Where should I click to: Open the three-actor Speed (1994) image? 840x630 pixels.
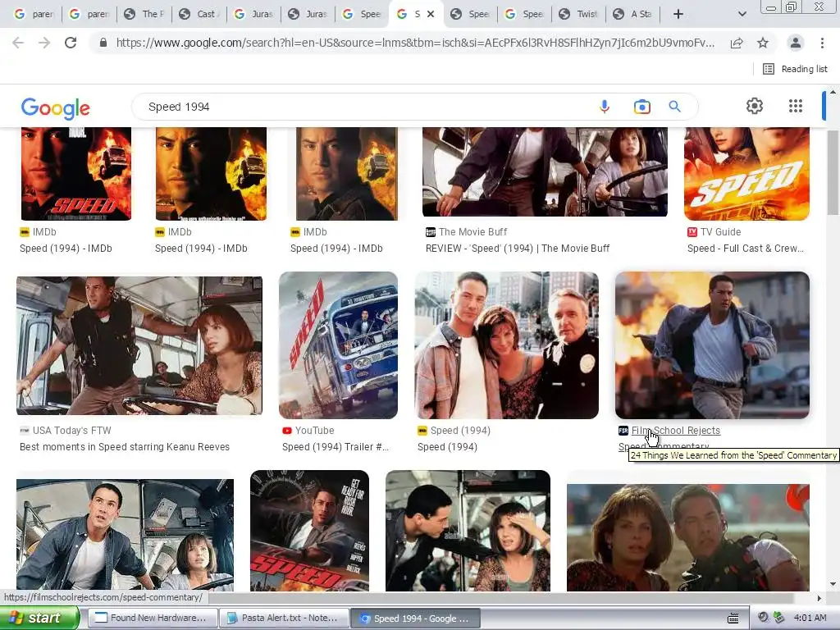coord(507,345)
